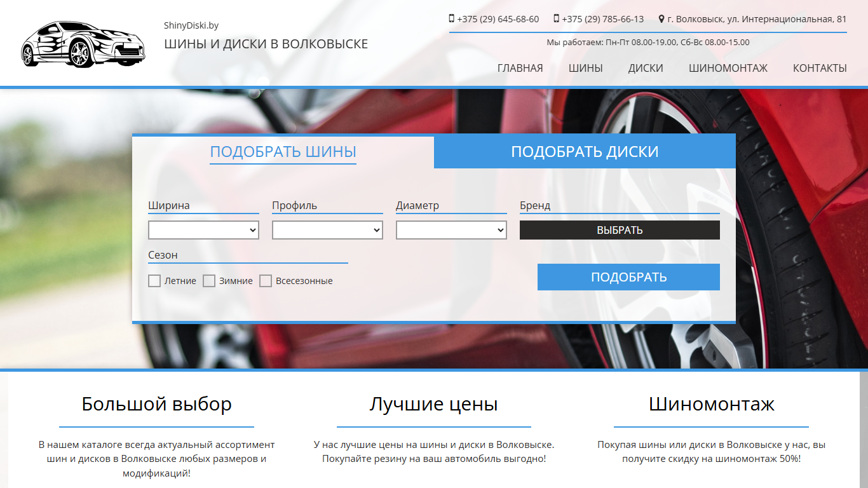Image resolution: width=868 pixels, height=488 pixels.
Task: Click the car logo image
Action: click(83, 44)
